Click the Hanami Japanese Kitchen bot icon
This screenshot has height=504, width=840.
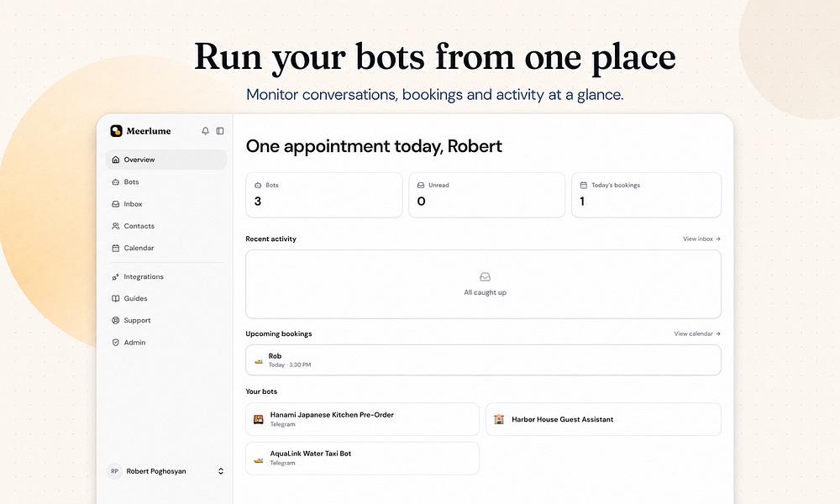[x=259, y=419]
